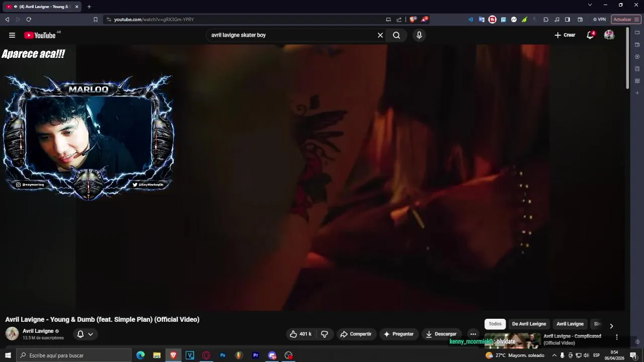Like the video with thumbs up

coord(300,334)
